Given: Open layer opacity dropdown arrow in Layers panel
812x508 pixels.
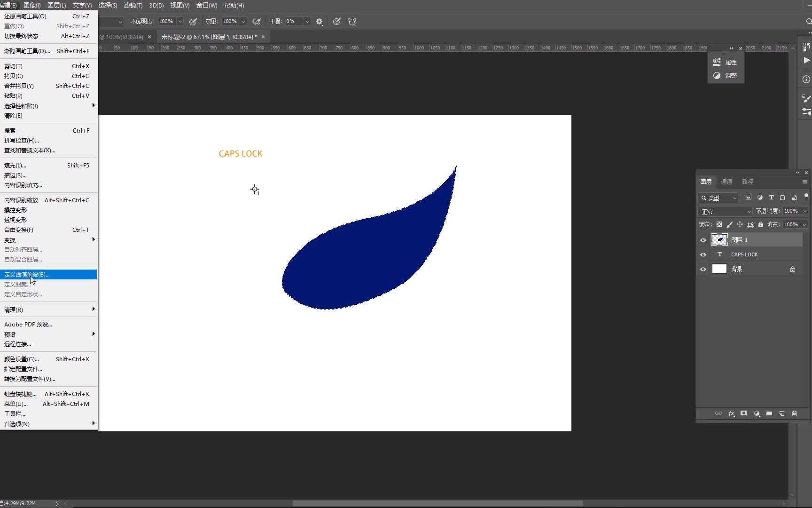Looking at the screenshot, I should (804, 211).
